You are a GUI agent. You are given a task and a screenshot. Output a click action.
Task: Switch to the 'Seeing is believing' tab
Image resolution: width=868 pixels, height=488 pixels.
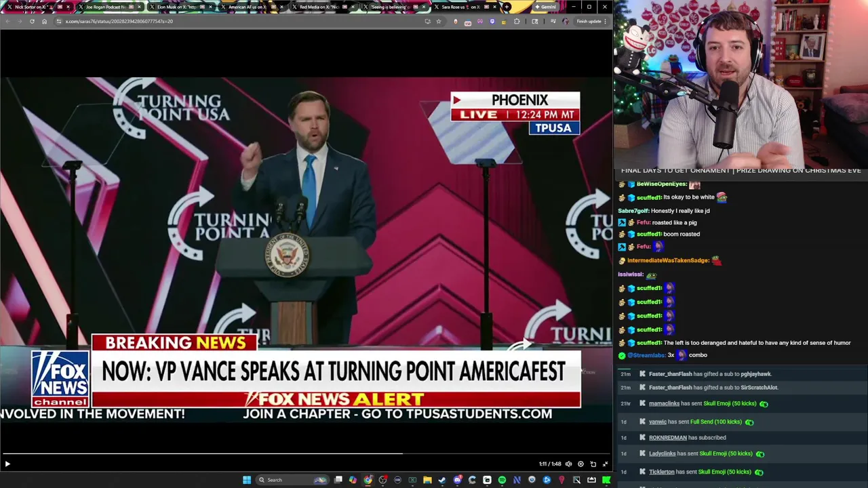coord(393,7)
